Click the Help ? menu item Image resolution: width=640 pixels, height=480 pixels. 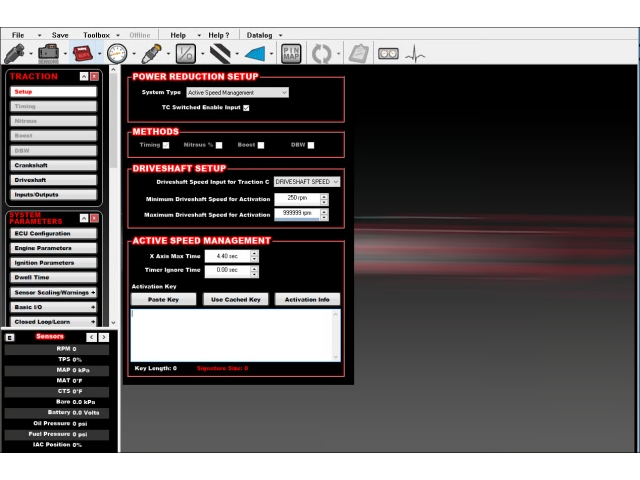pyautogui.click(x=219, y=35)
